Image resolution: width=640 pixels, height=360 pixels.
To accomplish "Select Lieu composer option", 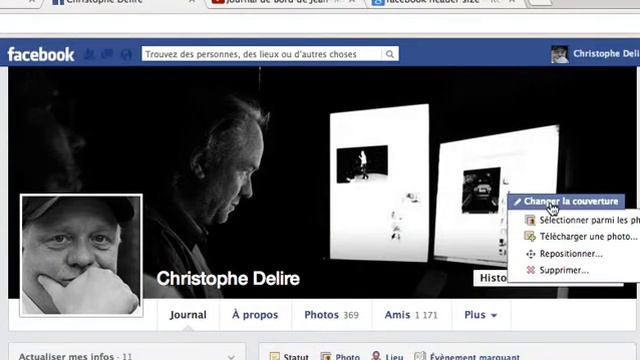I will click(387, 356).
